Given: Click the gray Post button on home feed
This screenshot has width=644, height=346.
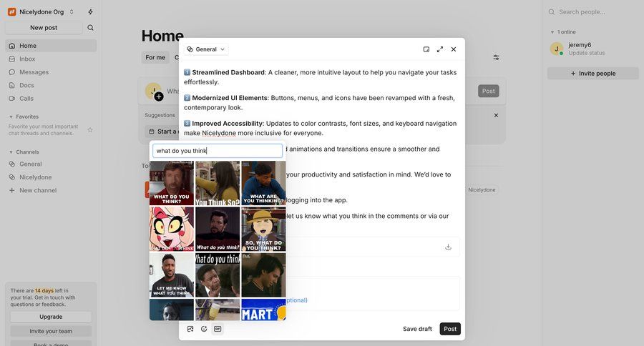Looking at the screenshot, I should 488,91.
